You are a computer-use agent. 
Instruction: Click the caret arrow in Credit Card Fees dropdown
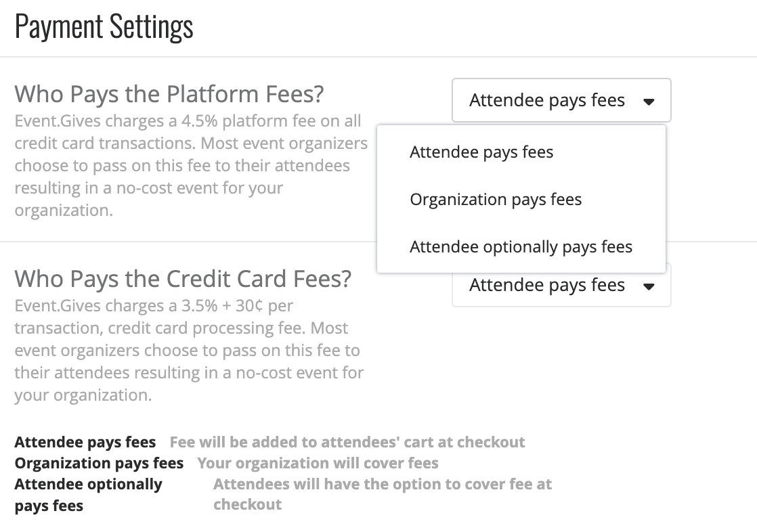pyautogui.click(x=649, y=286)
